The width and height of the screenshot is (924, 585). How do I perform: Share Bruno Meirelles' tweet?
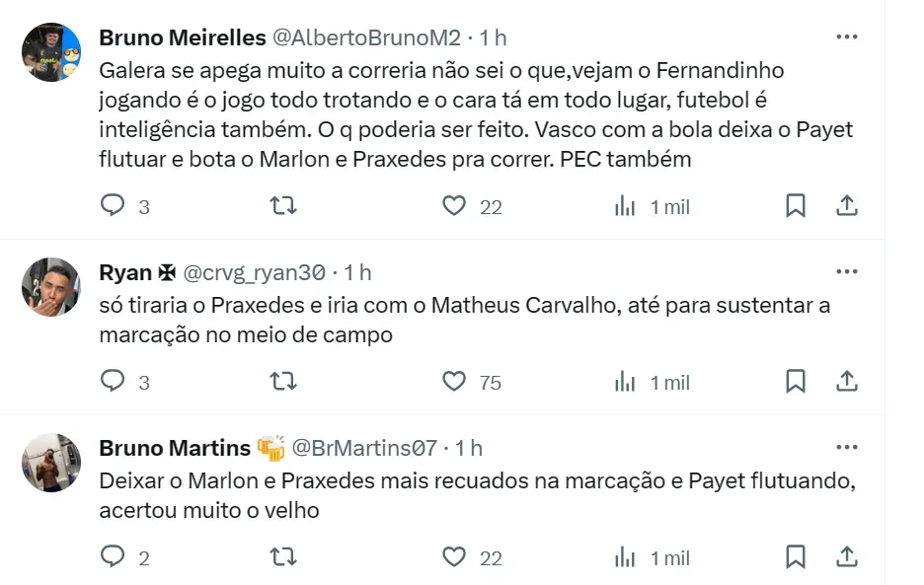pyautogui.click(x=846, y=205)
